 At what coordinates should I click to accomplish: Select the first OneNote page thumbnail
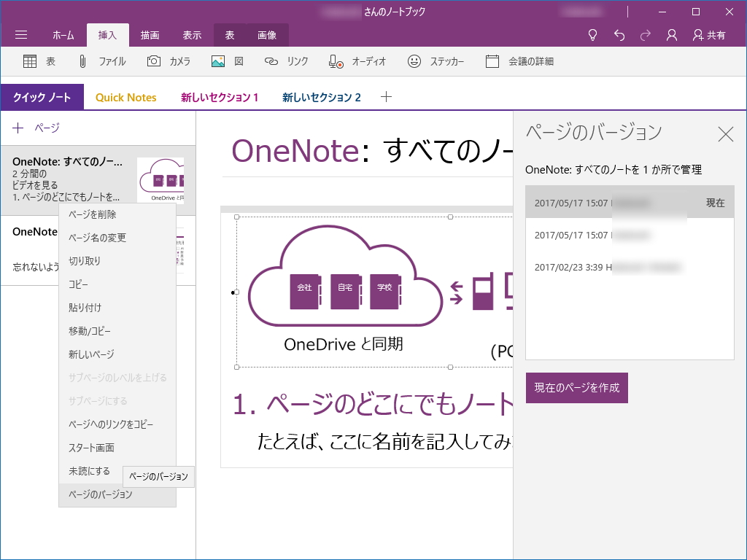160,181
